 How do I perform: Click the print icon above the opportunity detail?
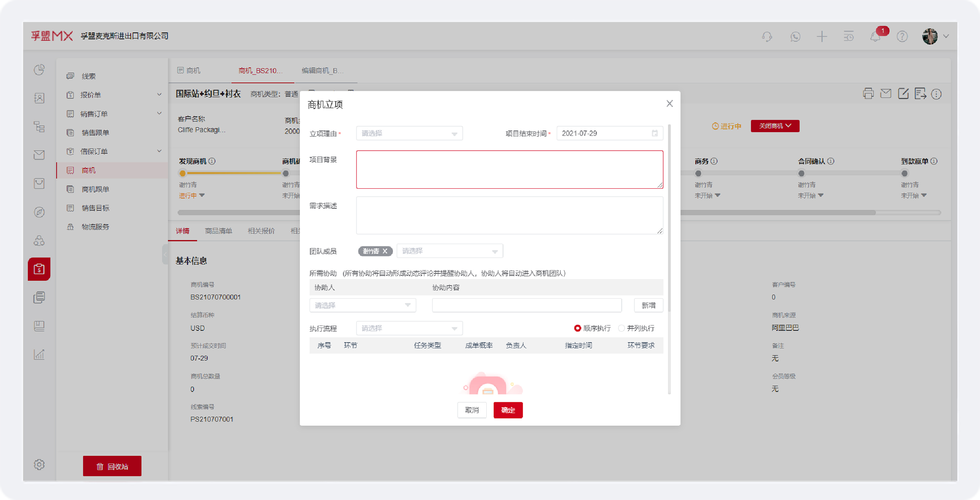(868, 94)
